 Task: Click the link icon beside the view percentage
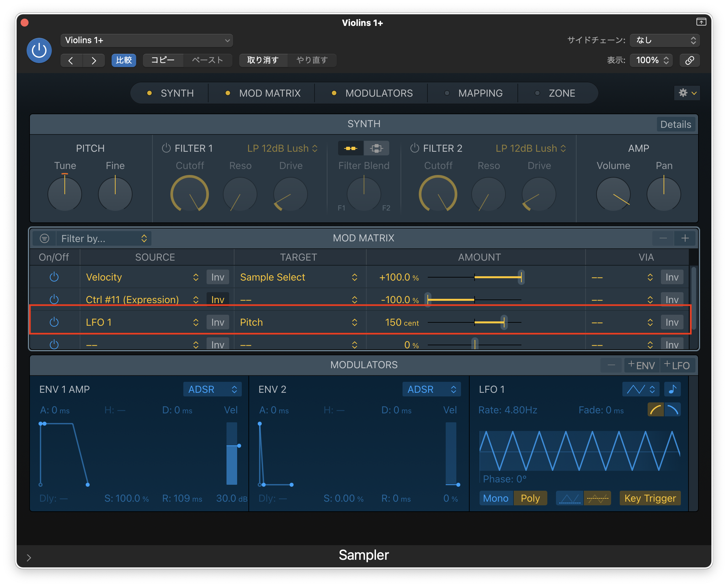(689, 60)
